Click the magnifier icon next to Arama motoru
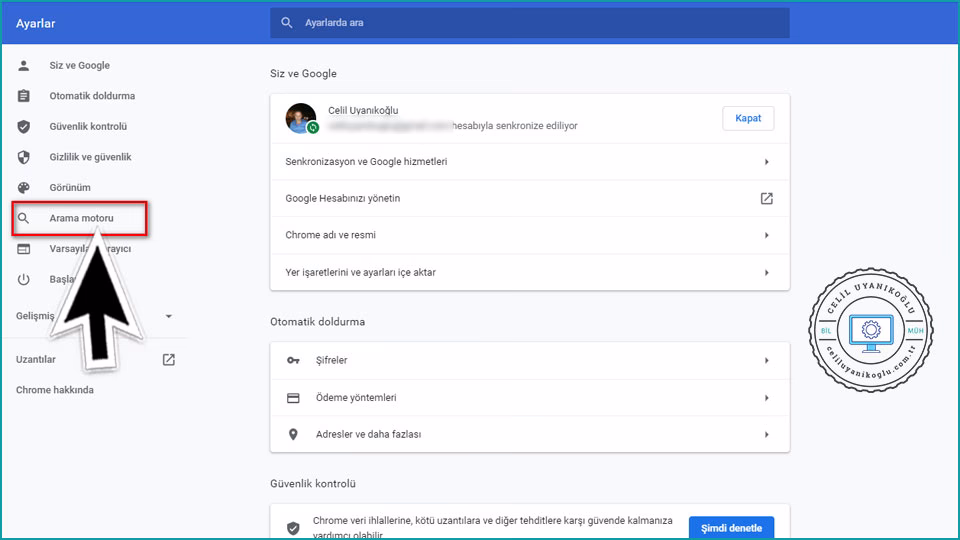 pos(24,218)
